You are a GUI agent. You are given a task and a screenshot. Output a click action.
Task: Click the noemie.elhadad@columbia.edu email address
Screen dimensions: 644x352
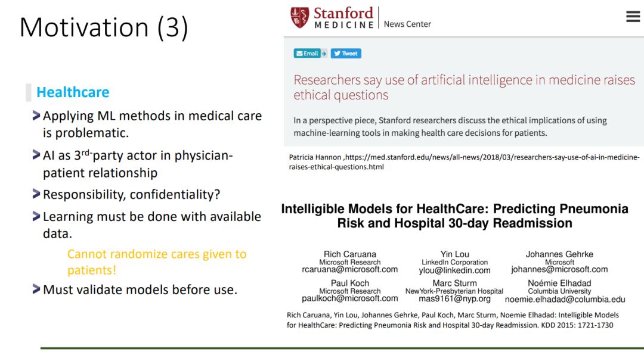pyautogui.click(x=565, y=300)
